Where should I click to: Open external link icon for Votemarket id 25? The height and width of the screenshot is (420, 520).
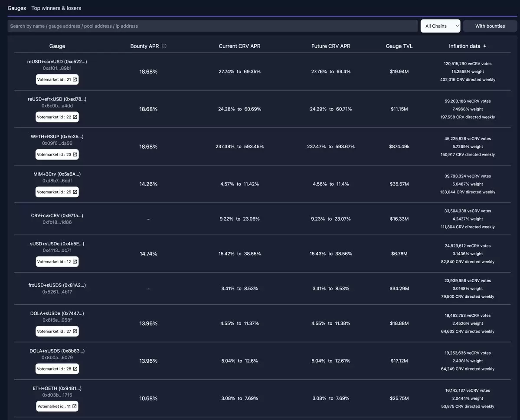click(75, 192)
